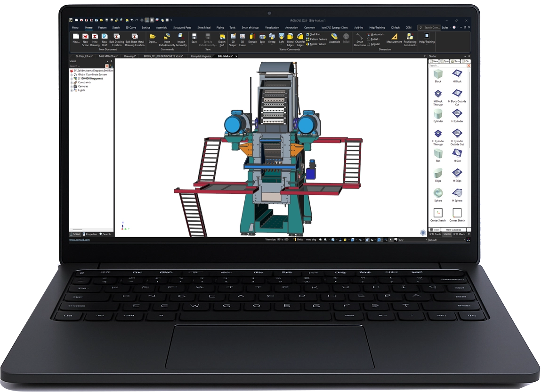Screen dimensions: 541x392
Task: Open the Sketch ribbon tab
Action: pos(116,28)
